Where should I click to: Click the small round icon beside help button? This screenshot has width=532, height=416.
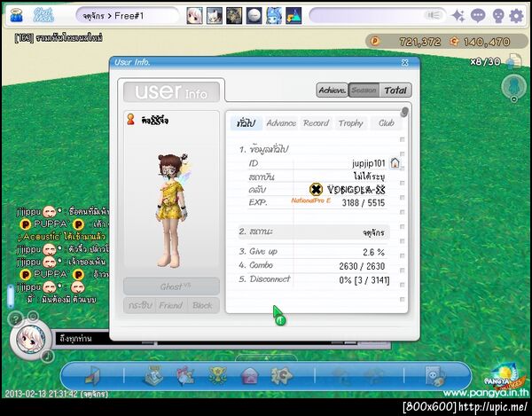click(33, 317)
